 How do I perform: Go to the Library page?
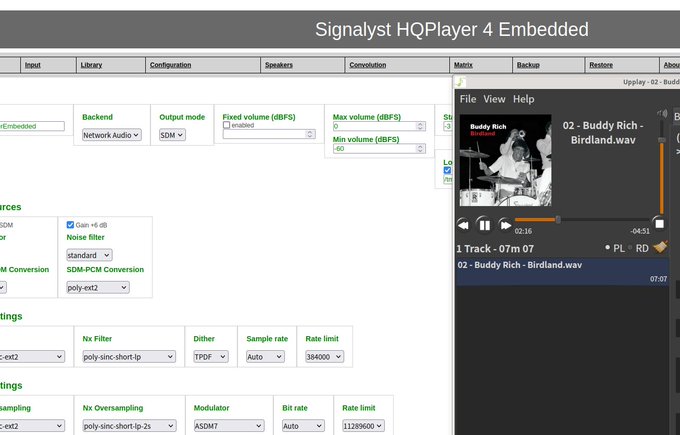91,65
